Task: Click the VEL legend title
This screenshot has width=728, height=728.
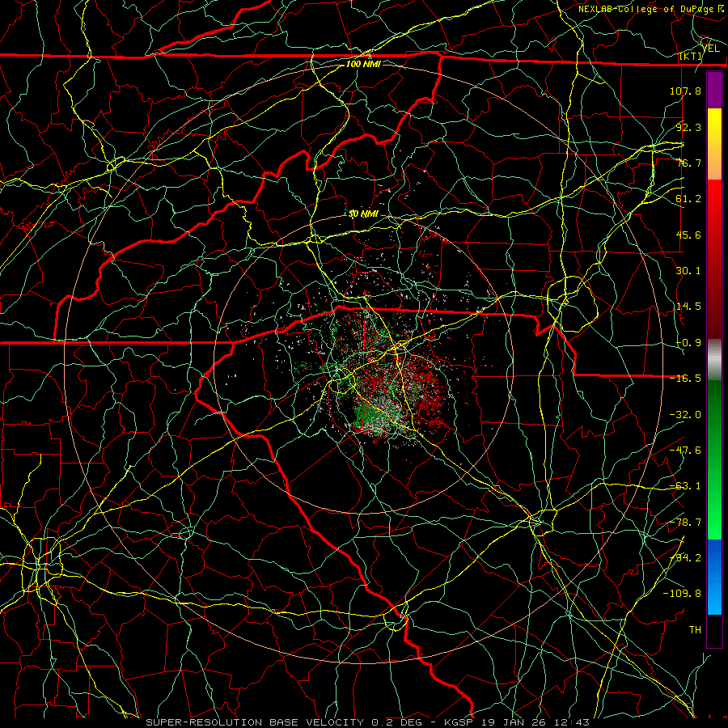Action: point(711,49)
